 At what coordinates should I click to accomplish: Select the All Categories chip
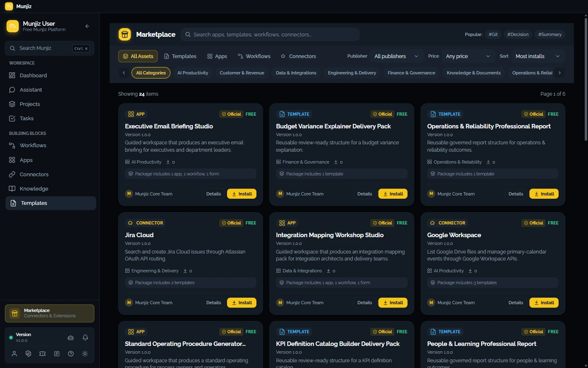(x=151, y=73)
